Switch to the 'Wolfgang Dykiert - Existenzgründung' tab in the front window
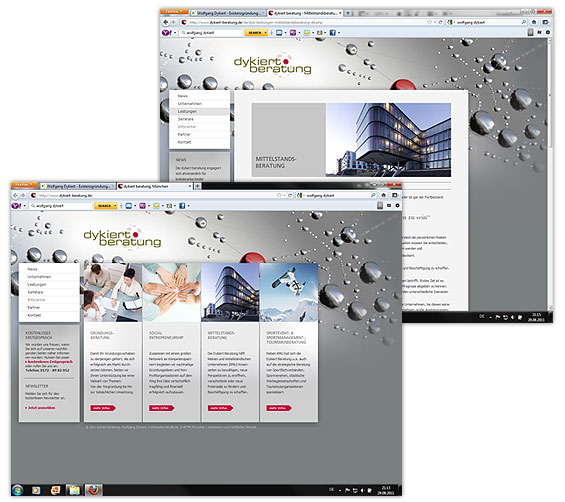Viewport: 565px width, 502px height. [x=77, y=186]
